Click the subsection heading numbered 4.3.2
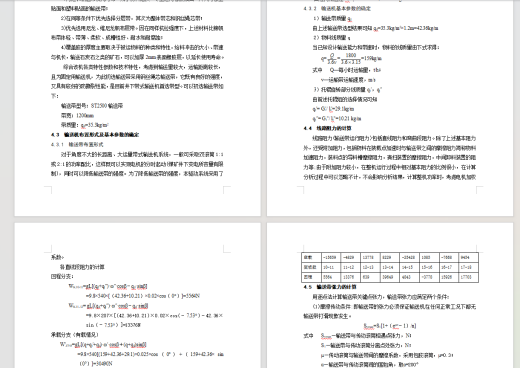The width and height of the screenshot is (520, 368). [337, 8]
